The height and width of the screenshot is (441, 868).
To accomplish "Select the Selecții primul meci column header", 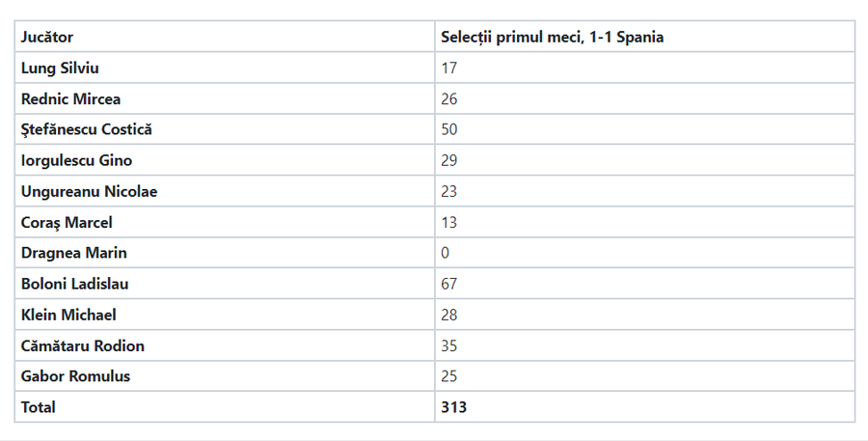I will click(x=645, y=37).
